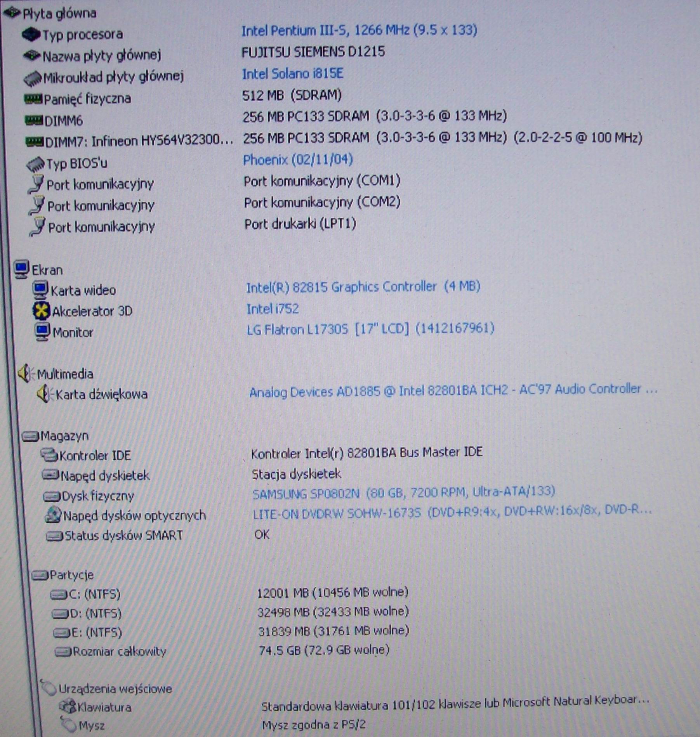Open the SAMSUNG SP0802N disk link
Viewport: 700px width, 737px height.
(x=403, y=492)
